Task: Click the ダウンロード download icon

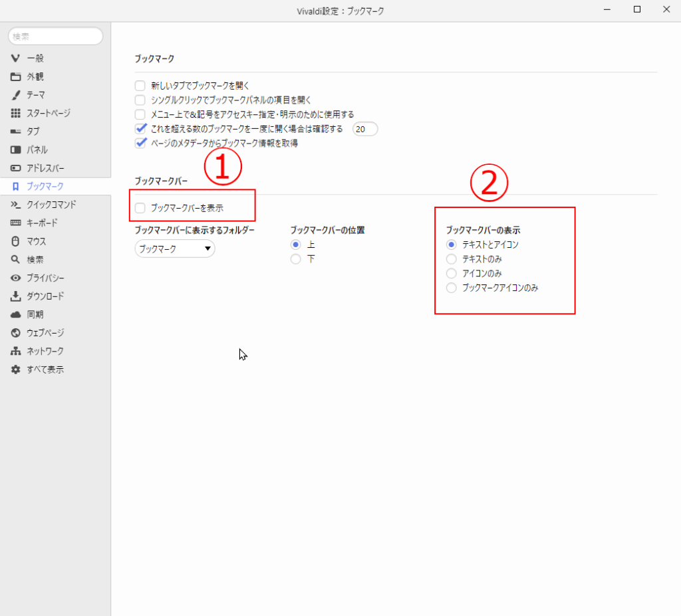Action: coord(15,296)
